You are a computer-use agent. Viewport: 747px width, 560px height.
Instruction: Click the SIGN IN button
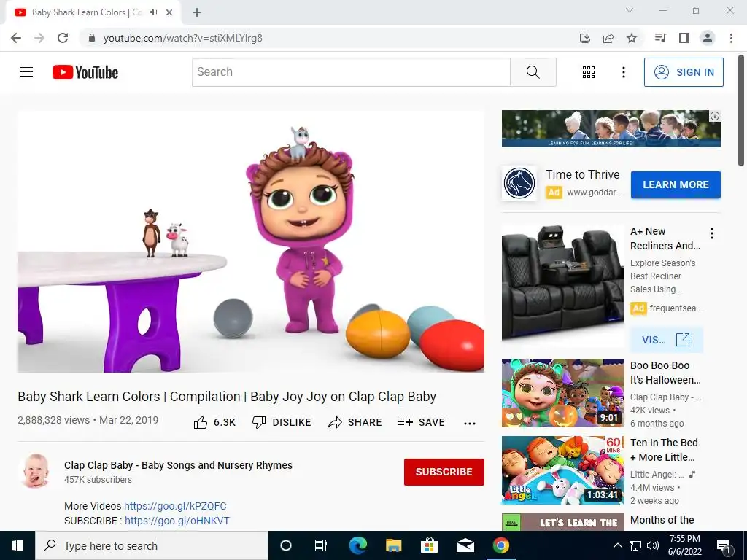click(684, 72)
